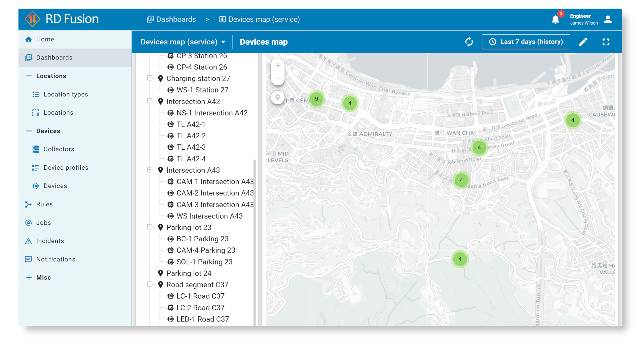
Task: Open Incidents in the sidebar
Action: click(50, 241)
